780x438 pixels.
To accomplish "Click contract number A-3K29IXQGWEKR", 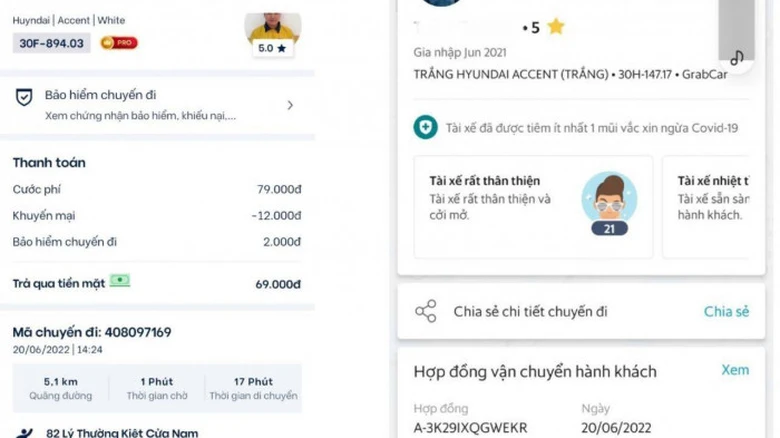I will pyautogui.click(x=470, y=428).
